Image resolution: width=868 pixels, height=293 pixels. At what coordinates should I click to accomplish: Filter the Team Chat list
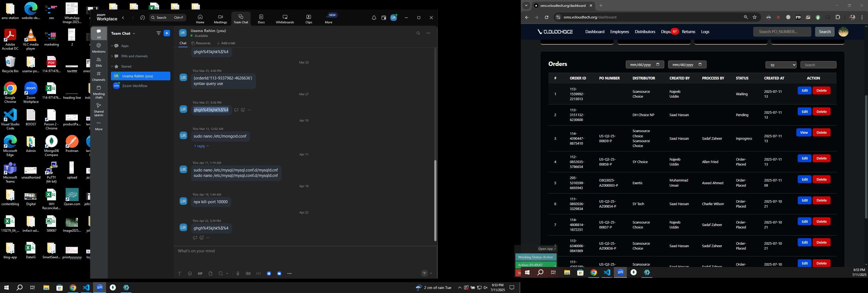[158, 33]
